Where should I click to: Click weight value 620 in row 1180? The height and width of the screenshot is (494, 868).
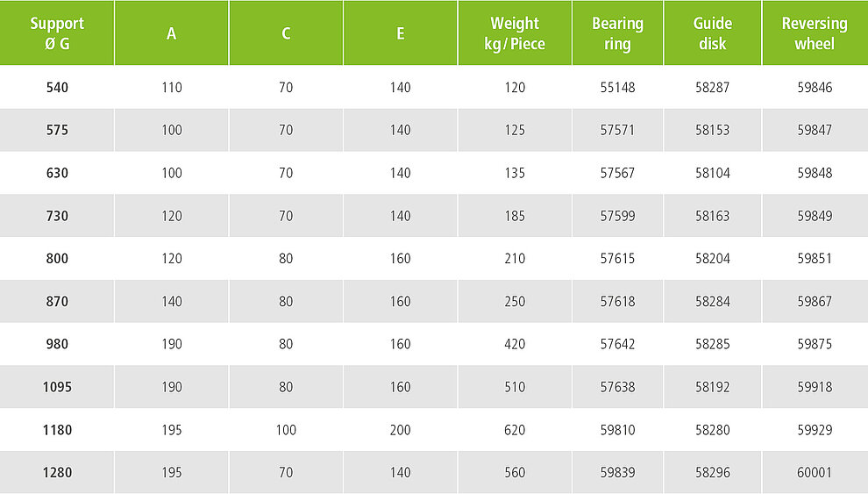point(515,430)
